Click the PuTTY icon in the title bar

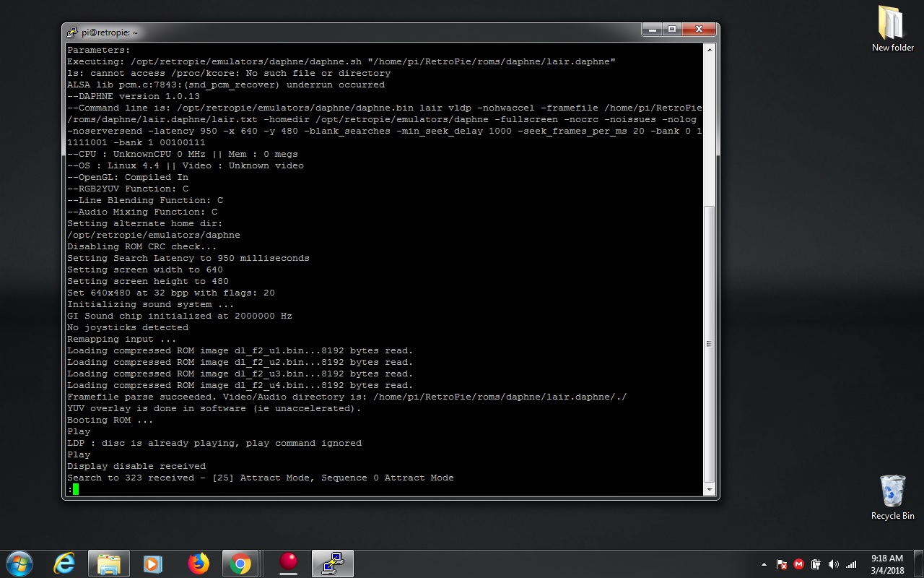[x=72, y=32]
